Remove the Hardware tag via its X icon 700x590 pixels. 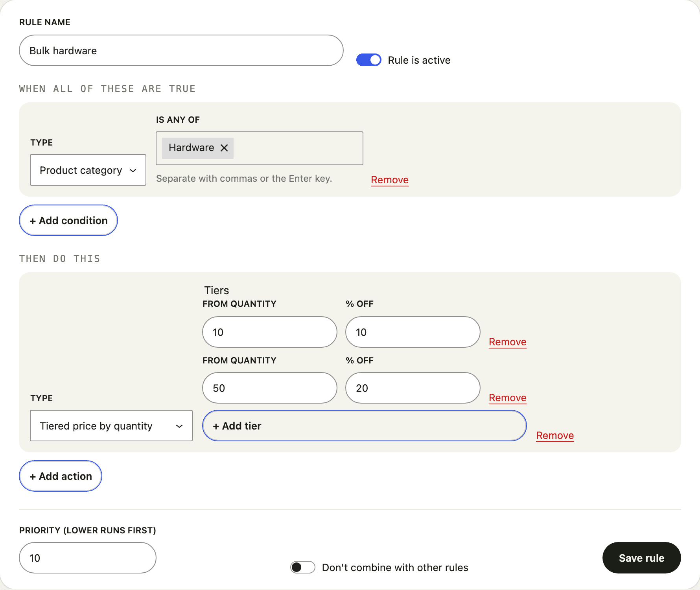coord(224,148)
